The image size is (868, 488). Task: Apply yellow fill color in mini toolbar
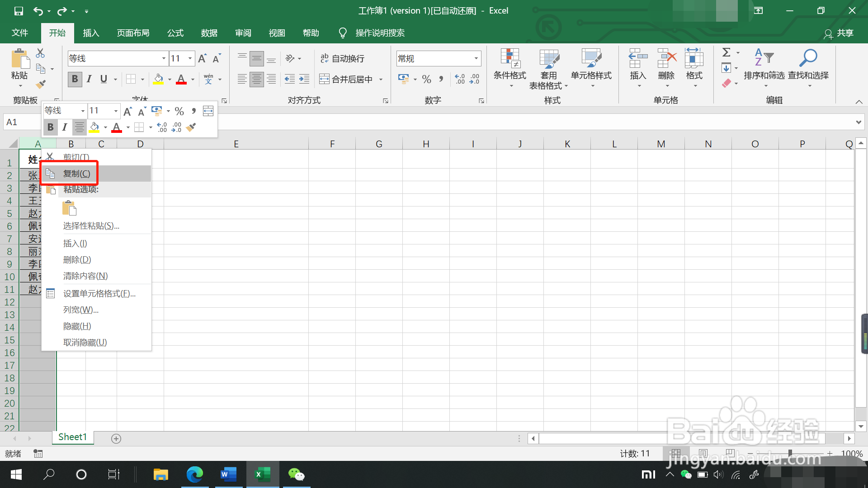coord(94,127)
